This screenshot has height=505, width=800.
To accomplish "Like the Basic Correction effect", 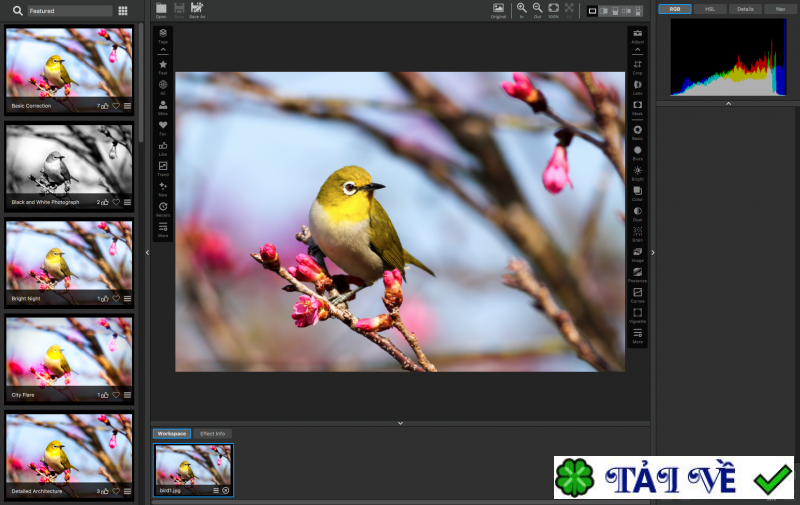I will pos(105,106).
